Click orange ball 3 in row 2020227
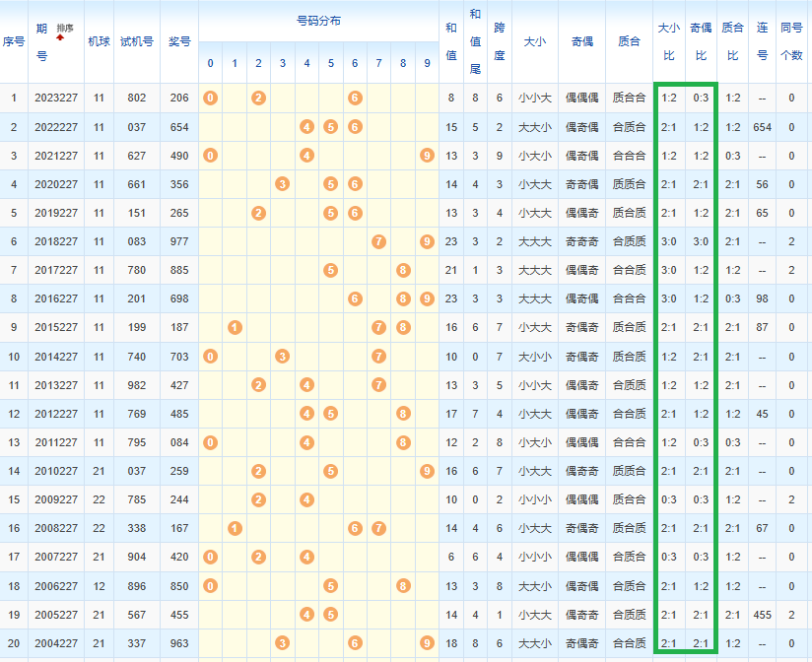The width and height of the screenshot is (812, 662). (x=283, y=184)
